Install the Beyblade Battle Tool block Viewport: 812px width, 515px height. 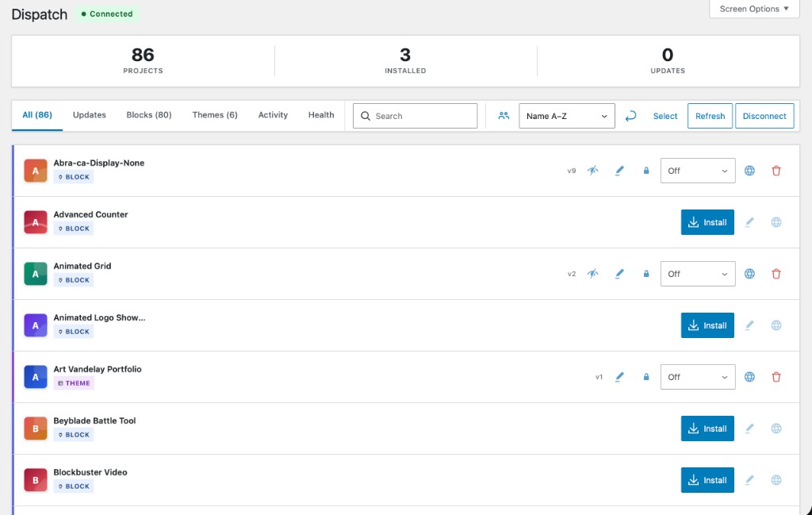tap(707, 429)
